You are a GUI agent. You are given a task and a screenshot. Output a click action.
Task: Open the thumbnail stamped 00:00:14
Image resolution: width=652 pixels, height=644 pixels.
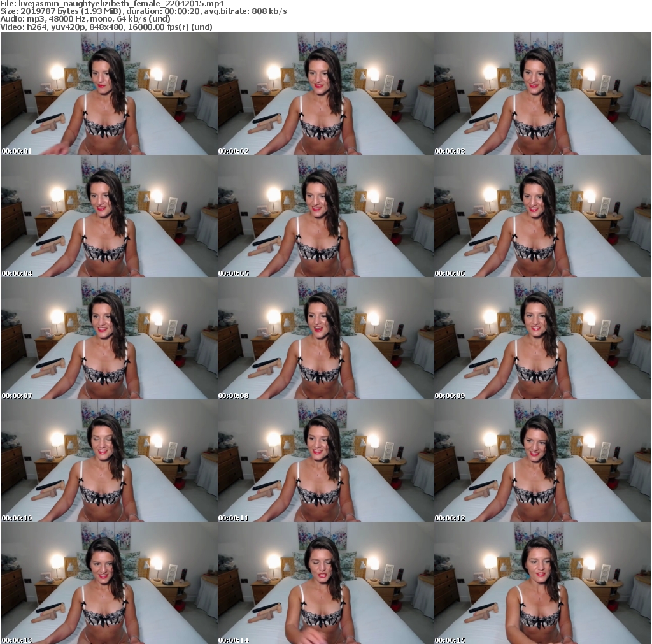(325, 583)
